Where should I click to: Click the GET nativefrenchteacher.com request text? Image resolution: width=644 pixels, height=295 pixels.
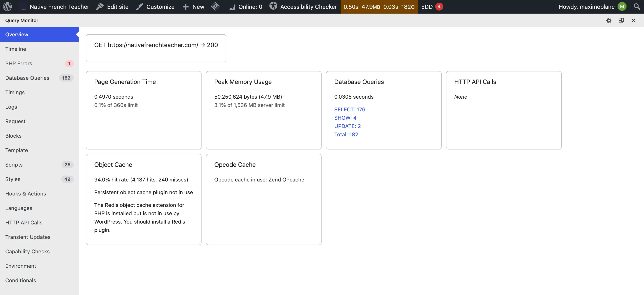point(156,45)
